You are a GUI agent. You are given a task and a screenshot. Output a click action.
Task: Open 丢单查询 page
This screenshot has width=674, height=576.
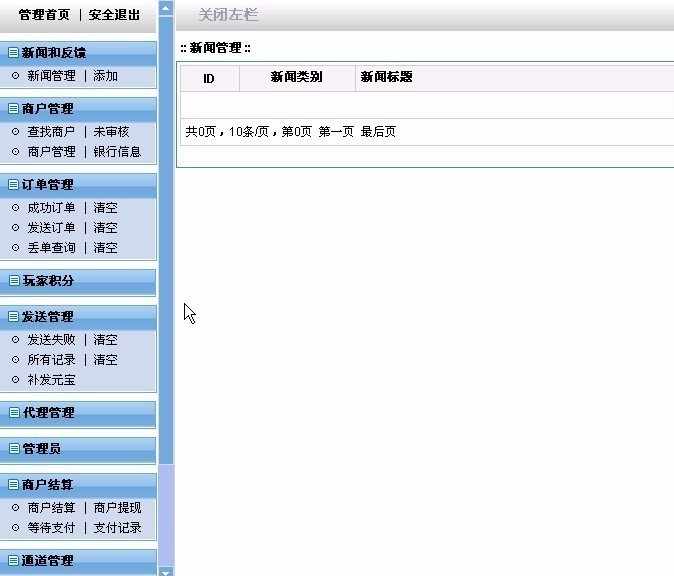[51, 248]
